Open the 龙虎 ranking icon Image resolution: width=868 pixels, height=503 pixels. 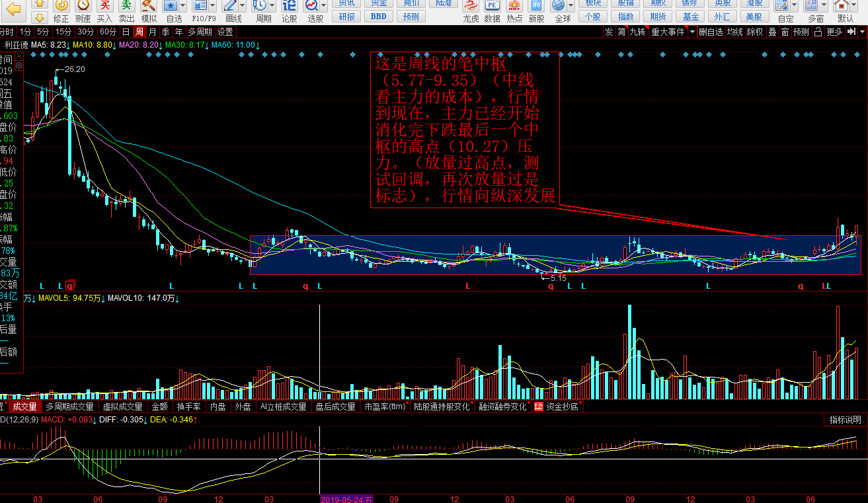(x=471, y=5)
